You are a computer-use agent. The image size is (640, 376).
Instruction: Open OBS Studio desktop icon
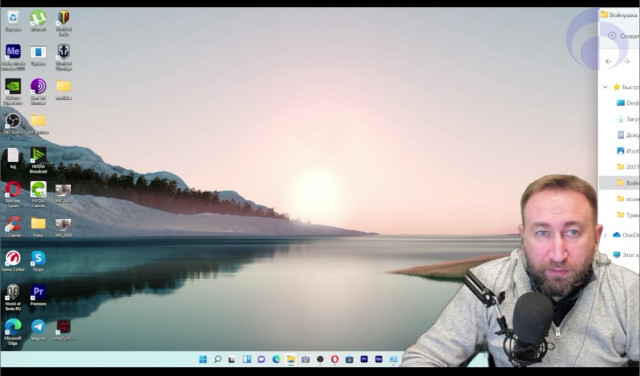pyautogui.click(x=13, y=124)
